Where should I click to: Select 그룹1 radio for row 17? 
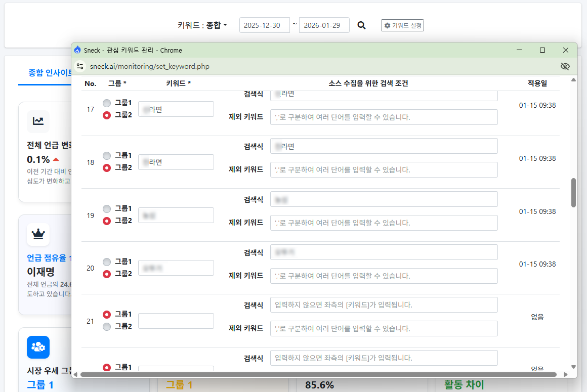point(107,103)
